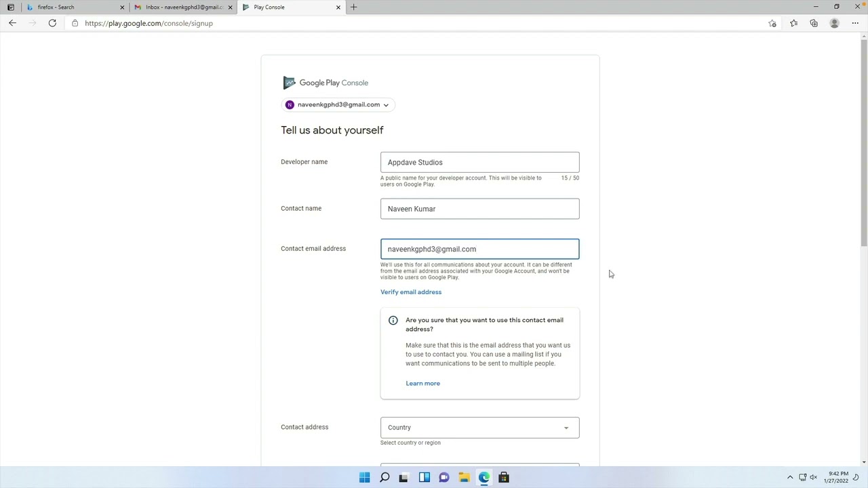
Task: Click the 15 / 50 character counter
Action: [x=570, y=178]
